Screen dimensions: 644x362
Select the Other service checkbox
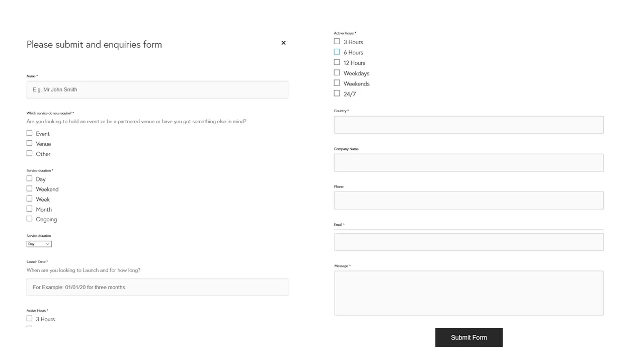(x=30, y=153)
